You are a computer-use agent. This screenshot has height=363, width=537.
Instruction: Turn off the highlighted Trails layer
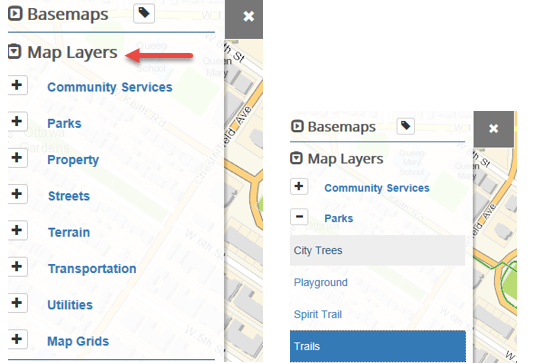point(377,346)
